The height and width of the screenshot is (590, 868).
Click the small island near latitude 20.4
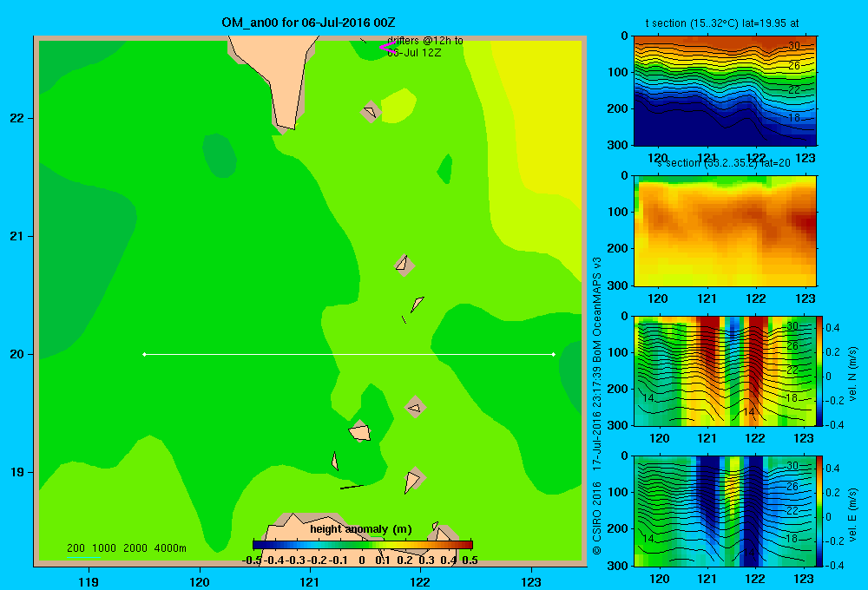coord(418,304)
